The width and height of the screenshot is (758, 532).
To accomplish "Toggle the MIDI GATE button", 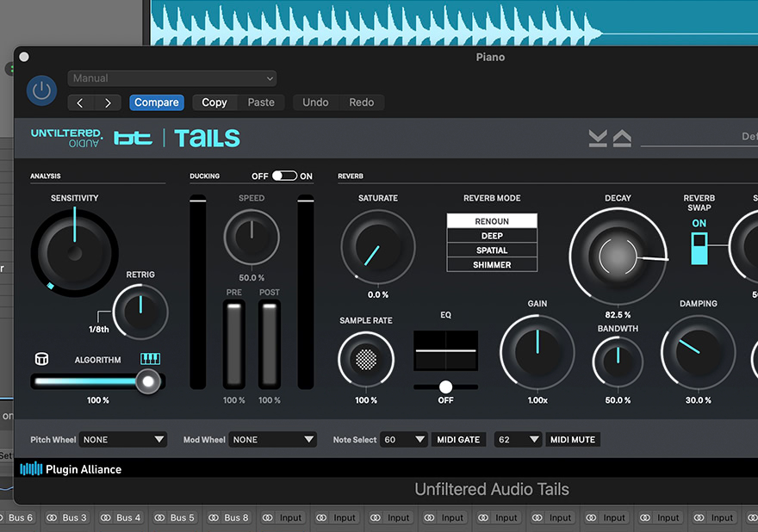I will 458,440.
